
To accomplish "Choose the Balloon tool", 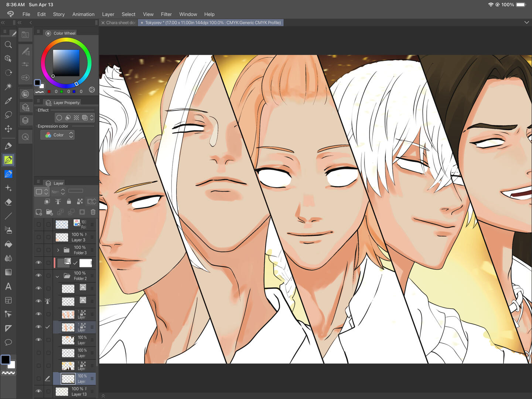I will 8,342.
